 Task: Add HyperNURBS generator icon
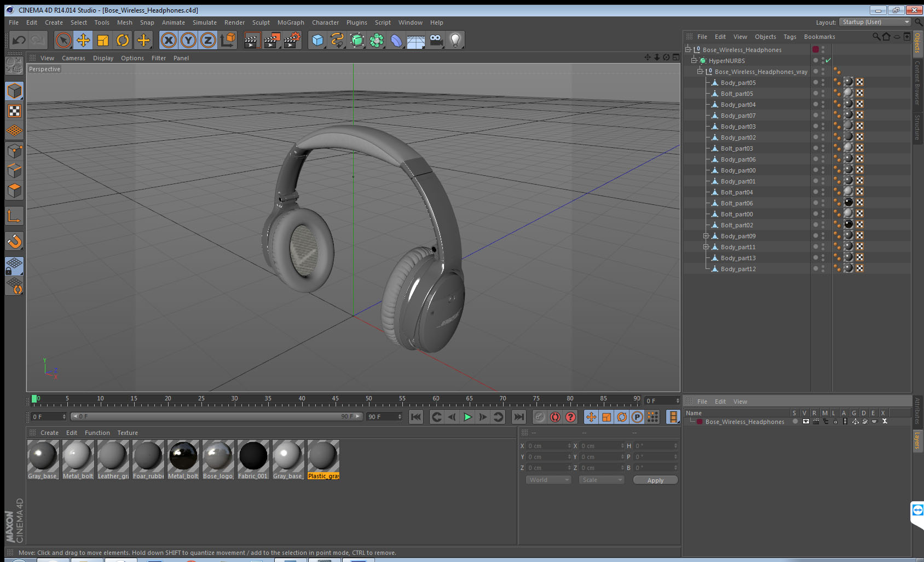click(x=357, y=40)
